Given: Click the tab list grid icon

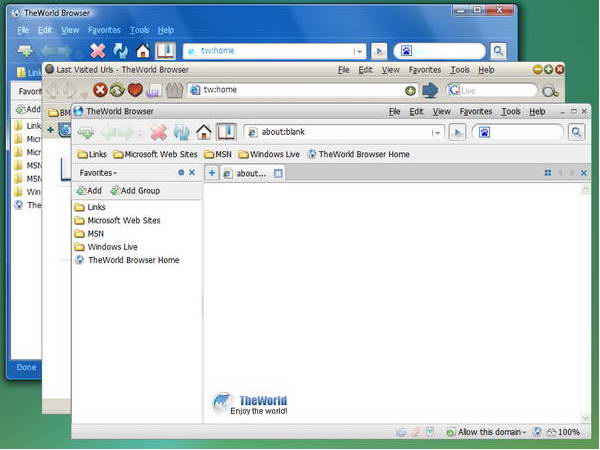Looking at the screenshot, I should pyautogui.click(x=548, y=173).
